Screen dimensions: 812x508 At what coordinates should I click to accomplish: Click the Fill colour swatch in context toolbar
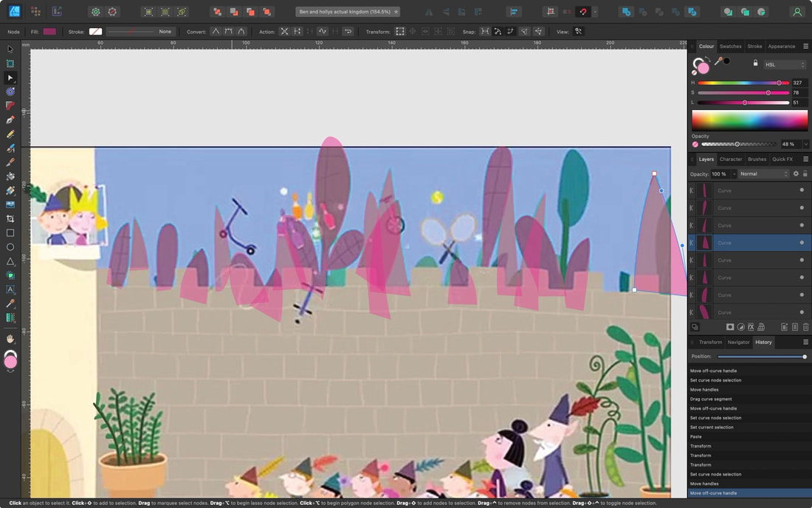(49, 32)
